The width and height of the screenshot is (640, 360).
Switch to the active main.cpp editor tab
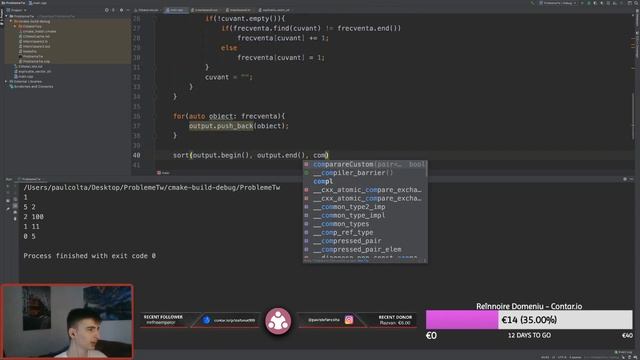(176, 10)
